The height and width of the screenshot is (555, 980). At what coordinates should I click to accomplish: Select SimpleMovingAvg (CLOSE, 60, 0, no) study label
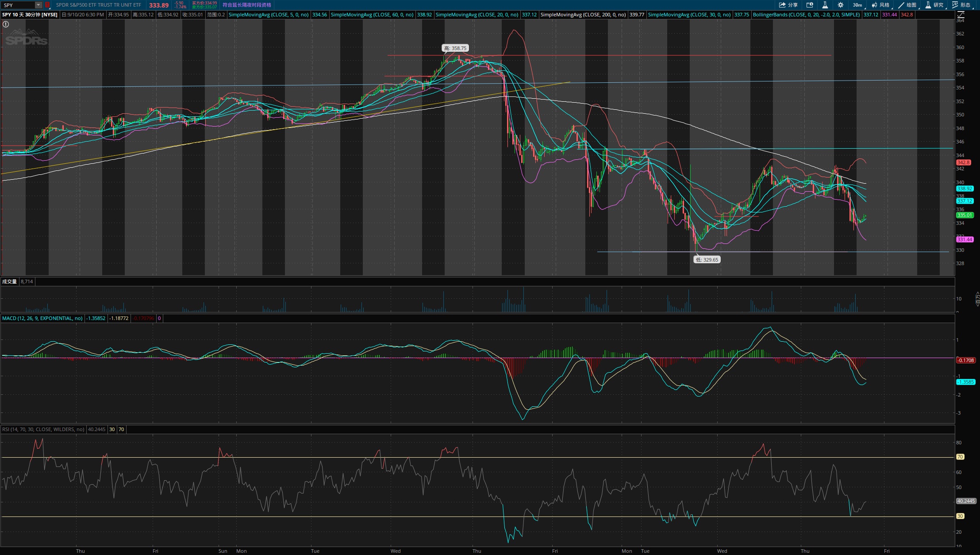point(372,15)
